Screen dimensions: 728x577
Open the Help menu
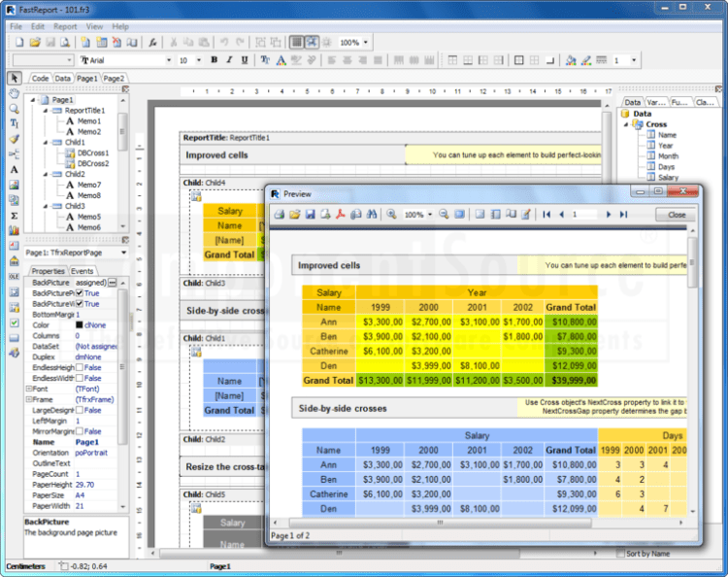[120, 26]
